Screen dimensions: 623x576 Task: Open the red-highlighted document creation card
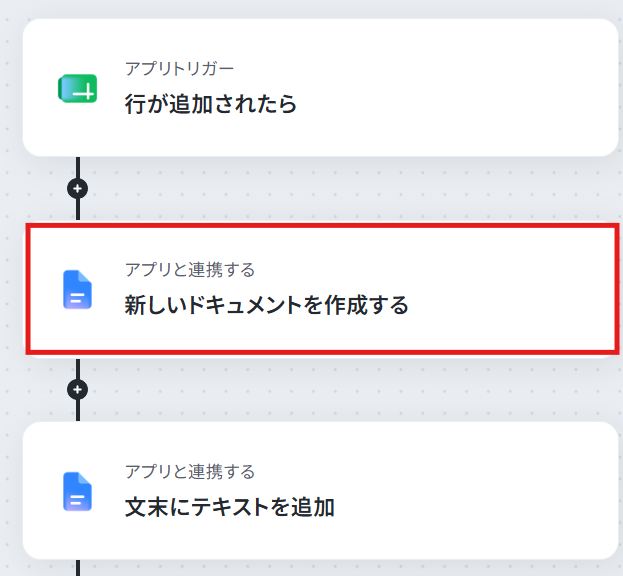[322, 289]
